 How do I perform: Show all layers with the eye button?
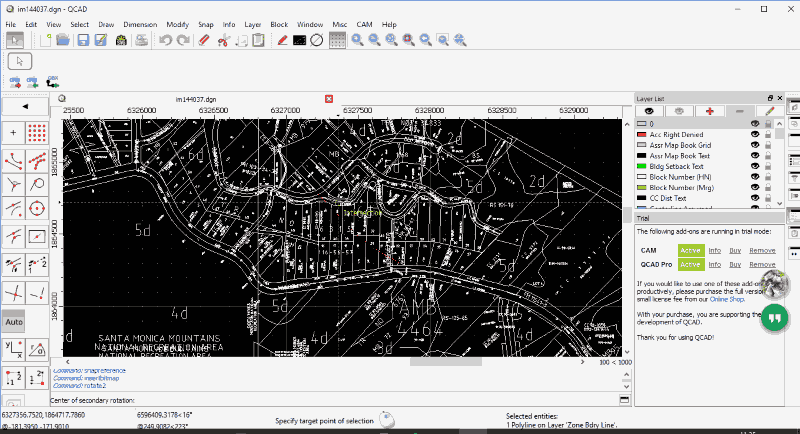649,111
